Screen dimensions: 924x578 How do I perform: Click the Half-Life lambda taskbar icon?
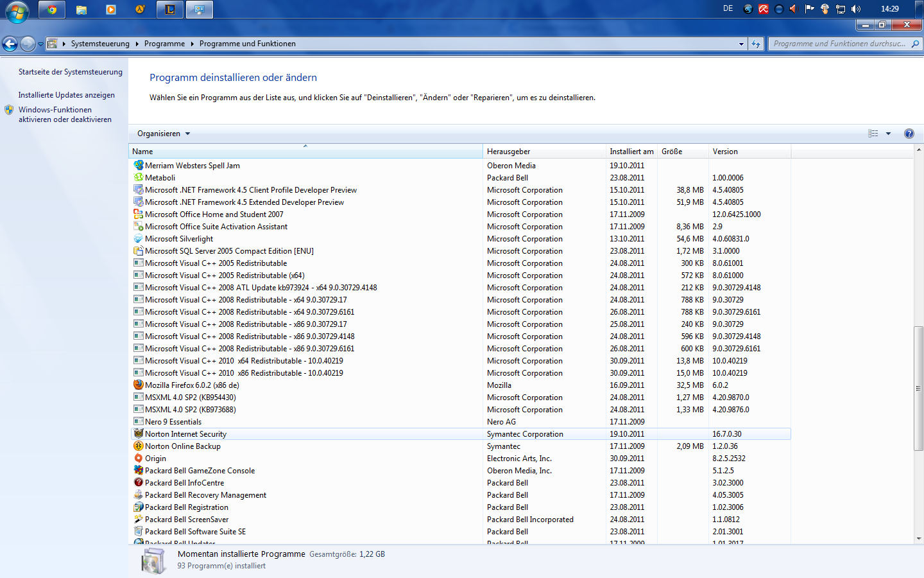click(141, 10)
